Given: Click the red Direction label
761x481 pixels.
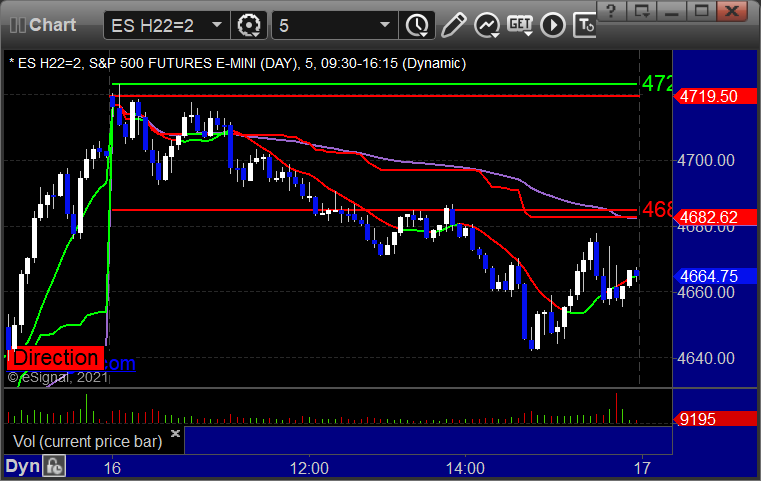Looking at the screenshot, I should pyautogui.click(x=55, y=358).
